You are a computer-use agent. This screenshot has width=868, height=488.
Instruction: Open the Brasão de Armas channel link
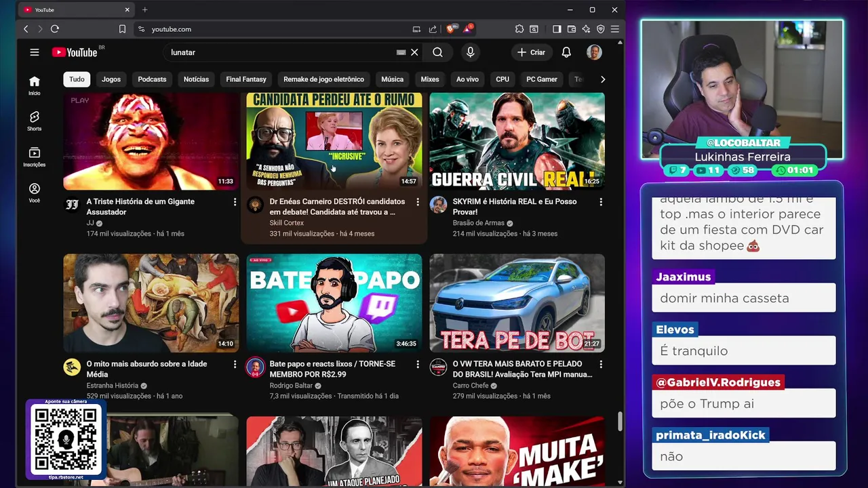coord(478,223)
